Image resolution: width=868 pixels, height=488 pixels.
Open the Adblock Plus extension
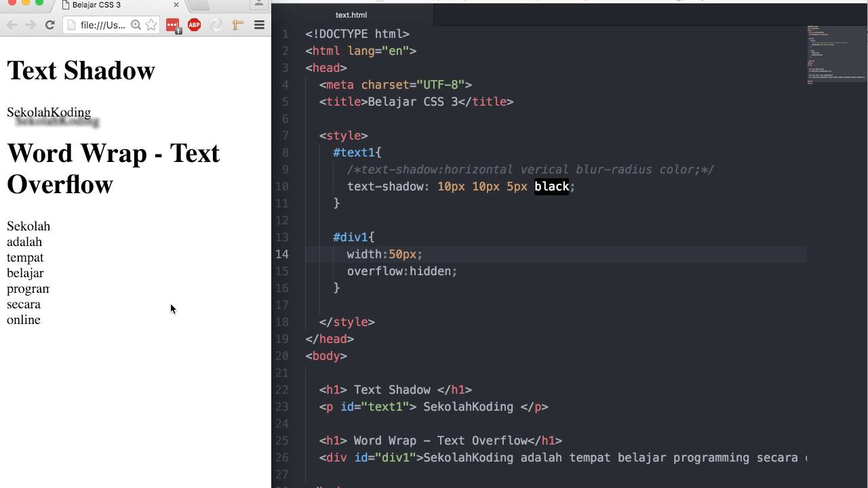pos(195,25)
